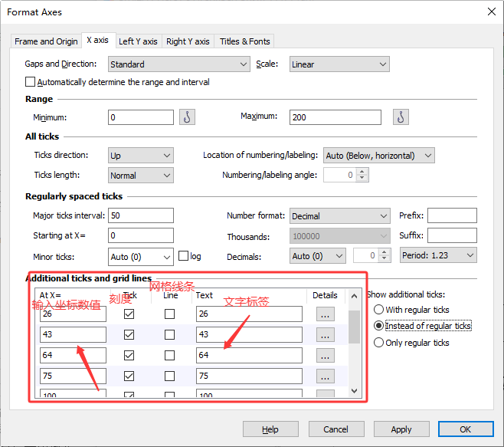Click the Minimum range input field
Viewport: 504px width, 447px height.
coord(141,117)
